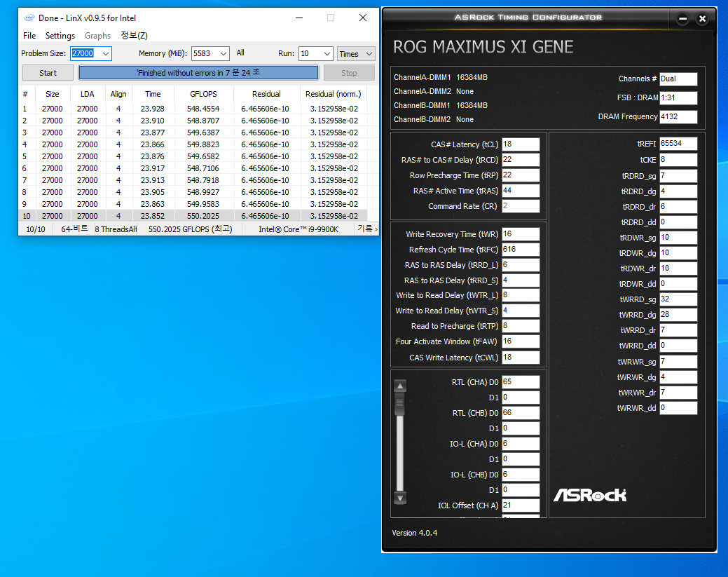Click the Time column header
Screen dimensions: 728x577
point(153,94)
